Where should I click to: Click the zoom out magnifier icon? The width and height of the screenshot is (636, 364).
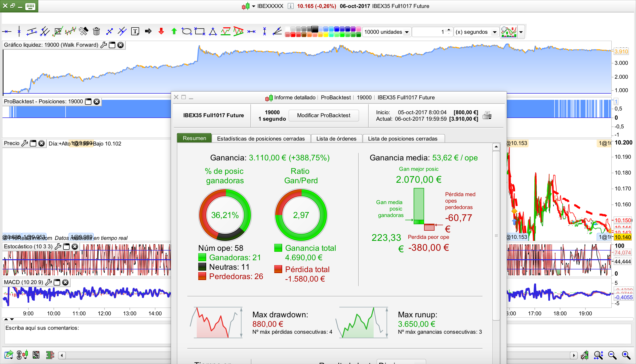point(612,355)
